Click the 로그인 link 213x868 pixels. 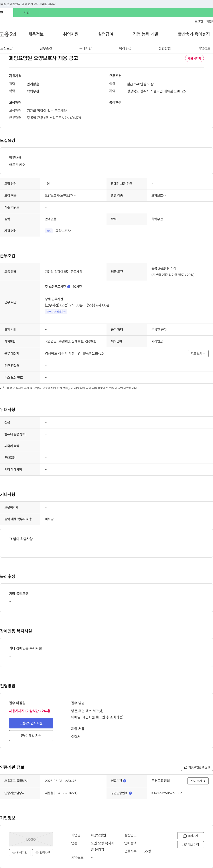pos(199,21)
